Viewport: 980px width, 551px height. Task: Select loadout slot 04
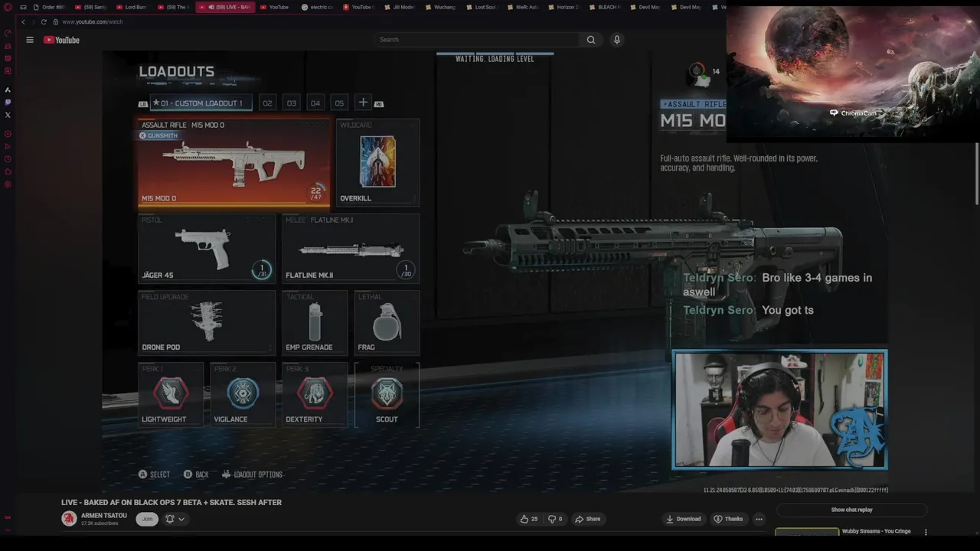point(315,103)
